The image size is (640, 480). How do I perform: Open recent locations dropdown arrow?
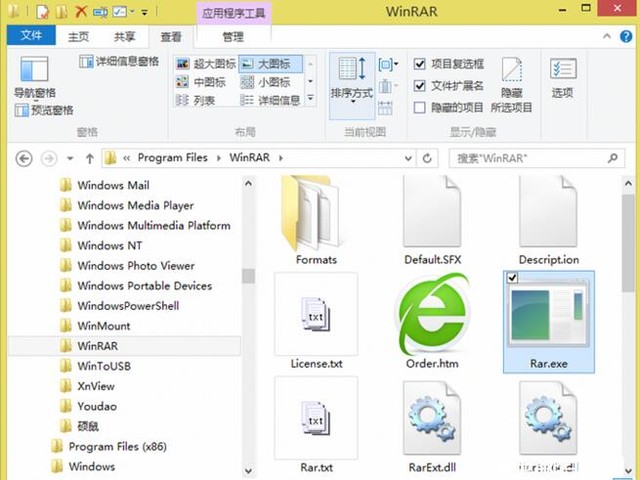click(x=70, y=158)
